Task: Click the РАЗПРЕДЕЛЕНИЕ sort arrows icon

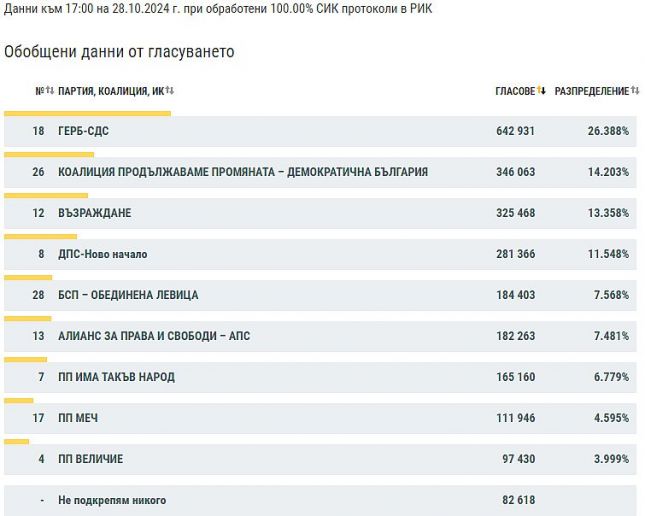Action: click(x=635, y=90)
